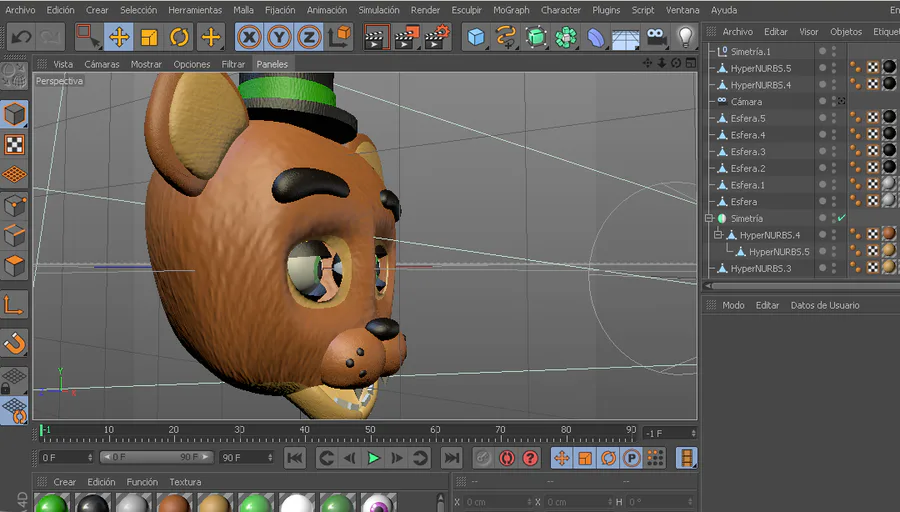Activate the Rotate tool
This screenshot has width=900, height=512.
pos(179,37)
